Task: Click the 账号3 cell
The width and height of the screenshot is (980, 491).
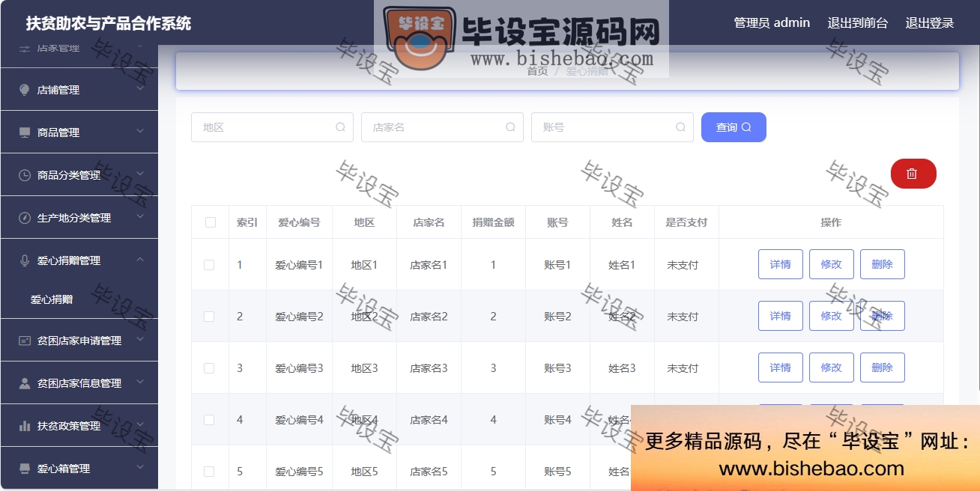Action: [x=557, y=368]
